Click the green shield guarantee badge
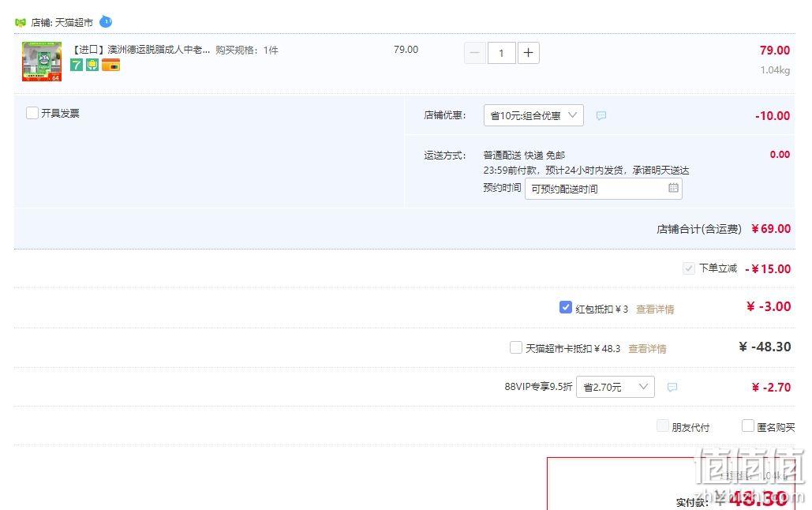Image resolution: width=812 pixels, height=510 pixels. click(92, 65)
